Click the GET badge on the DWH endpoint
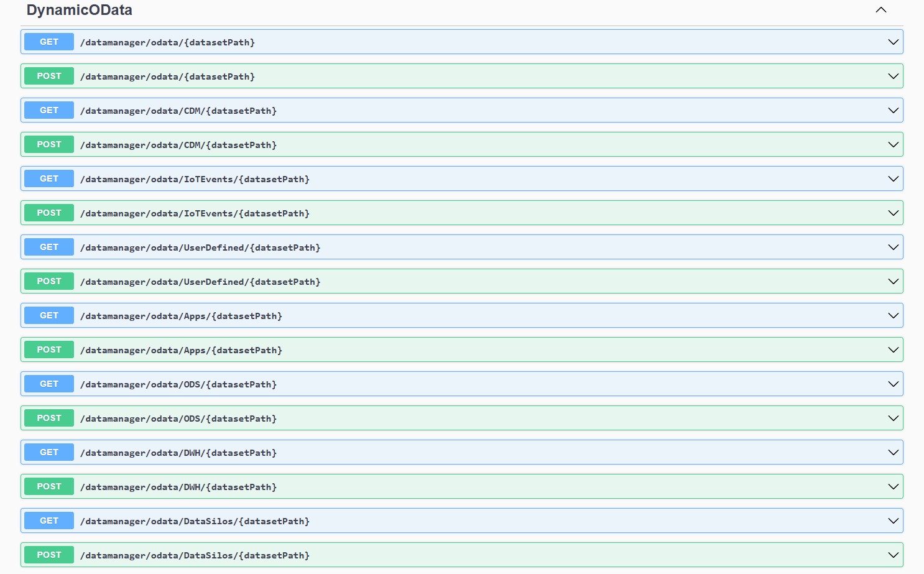The width and height of the screenshot is (924, 574). point(49,452)
